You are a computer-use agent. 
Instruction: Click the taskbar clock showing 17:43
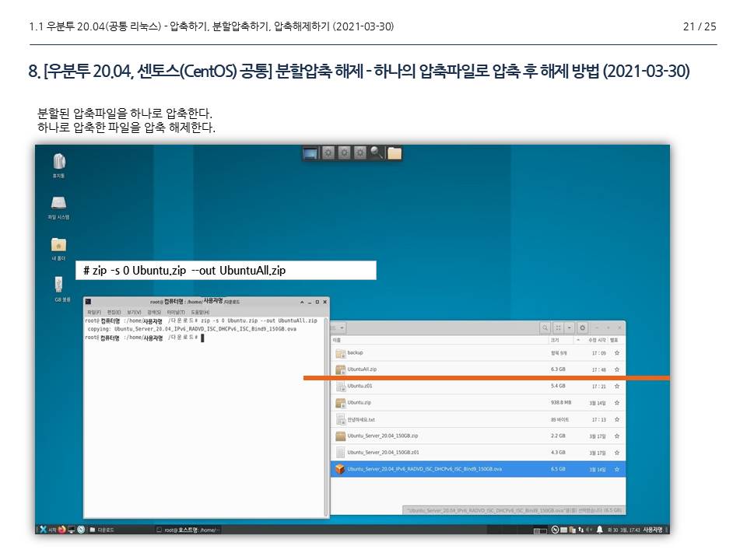tap(623, 530)
